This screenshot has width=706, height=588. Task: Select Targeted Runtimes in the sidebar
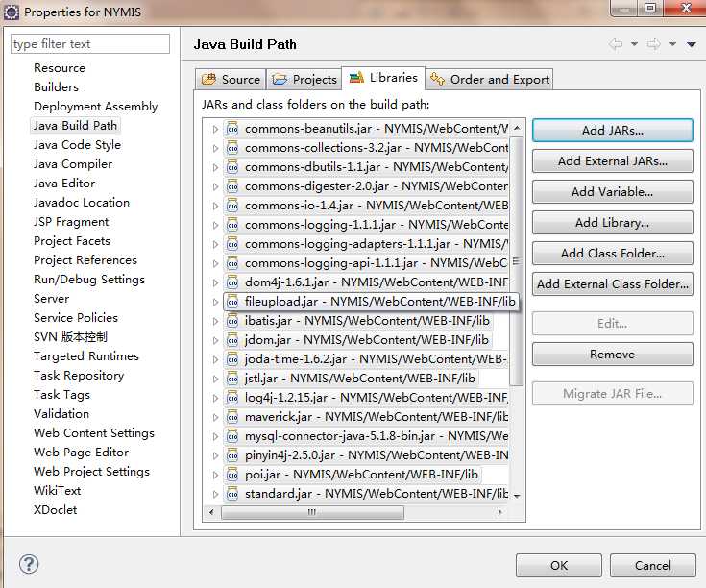point(86,356)
